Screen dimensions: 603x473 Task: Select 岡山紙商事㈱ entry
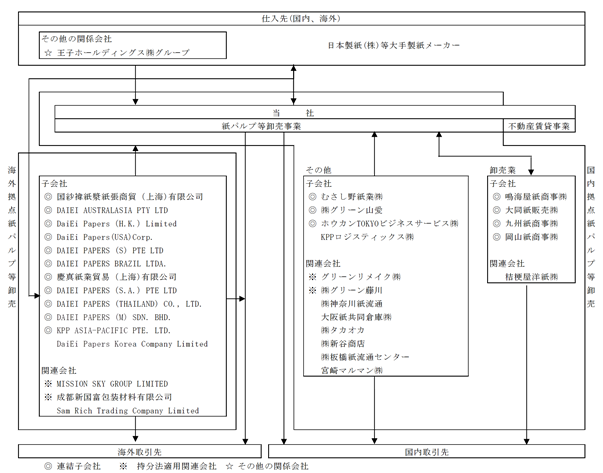[531, 237]
